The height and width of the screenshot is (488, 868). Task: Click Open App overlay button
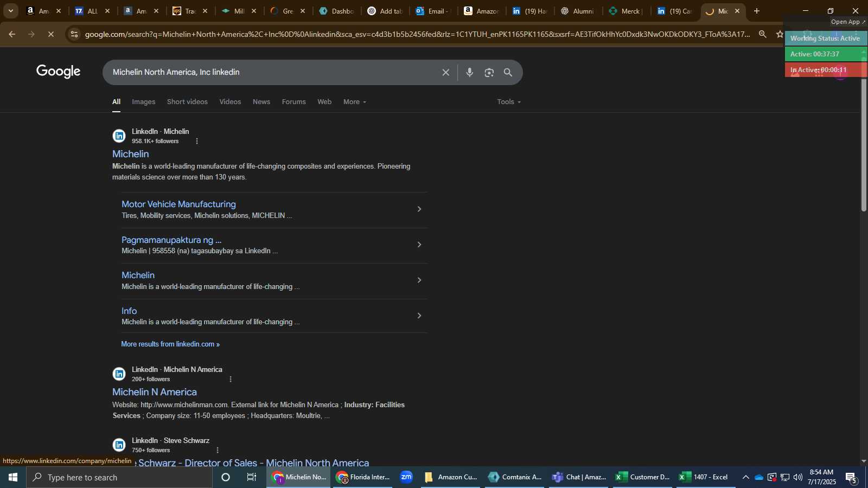pyautogui.click(x=848, y=22)
